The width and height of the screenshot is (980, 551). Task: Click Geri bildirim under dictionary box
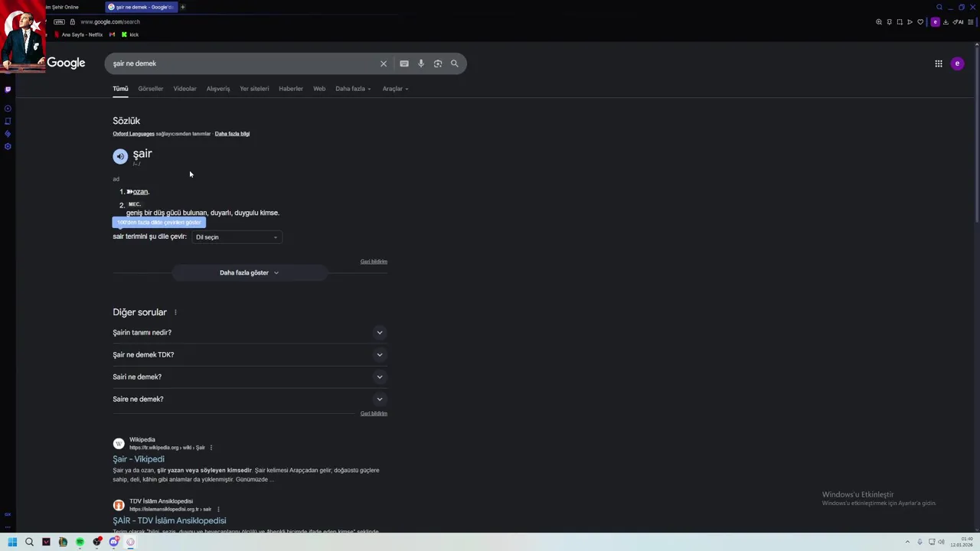(374, 262)
